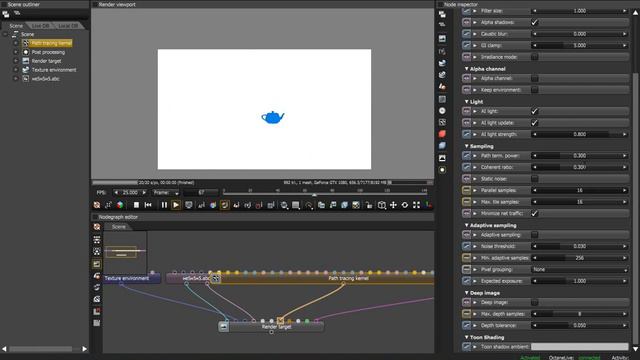Screen dimensions: 640x360
Task: Click the copy-to-clipboard icon in viewport toolbar
Action: (x=322, y=205)
